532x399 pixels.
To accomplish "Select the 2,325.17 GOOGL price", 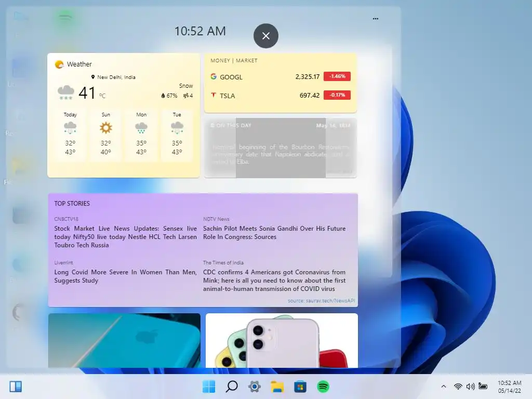I will 308,77.
